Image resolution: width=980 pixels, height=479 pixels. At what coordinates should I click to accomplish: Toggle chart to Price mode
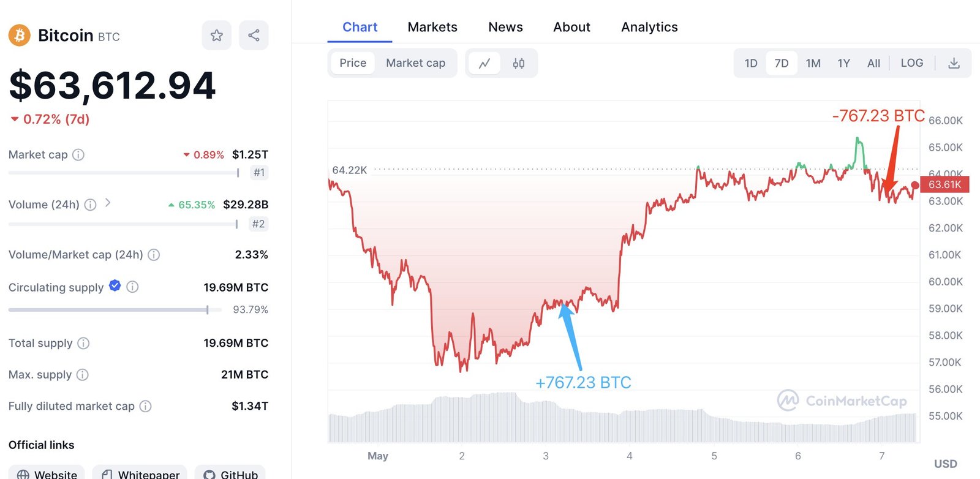[x=353, y=63]
